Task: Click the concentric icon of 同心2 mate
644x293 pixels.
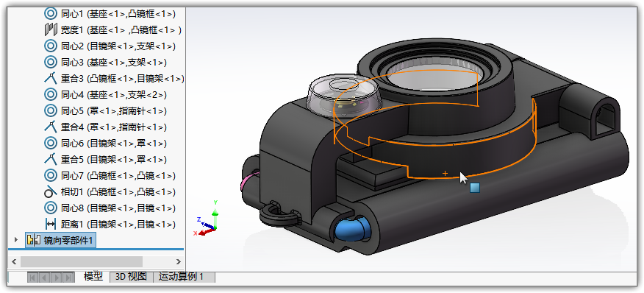Action: (x=51, y=46)
